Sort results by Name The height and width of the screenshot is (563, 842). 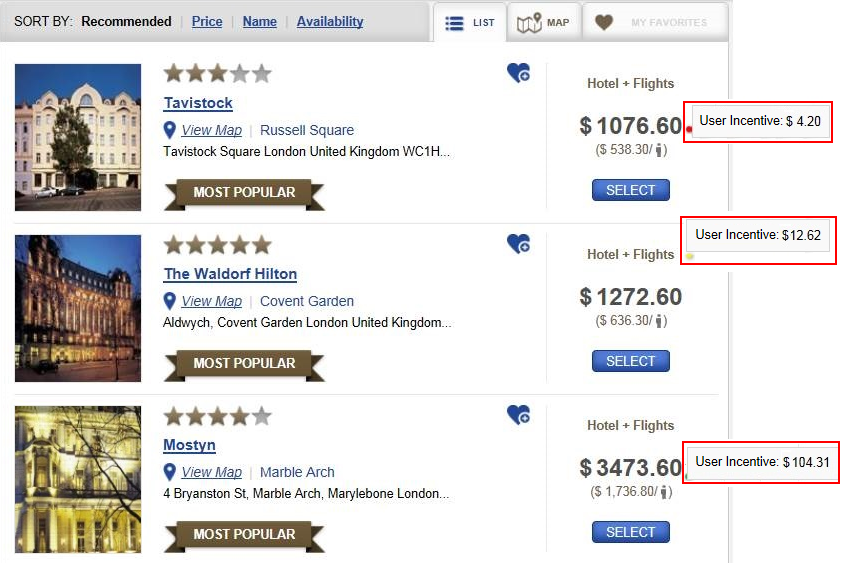[x=259, y=21]
